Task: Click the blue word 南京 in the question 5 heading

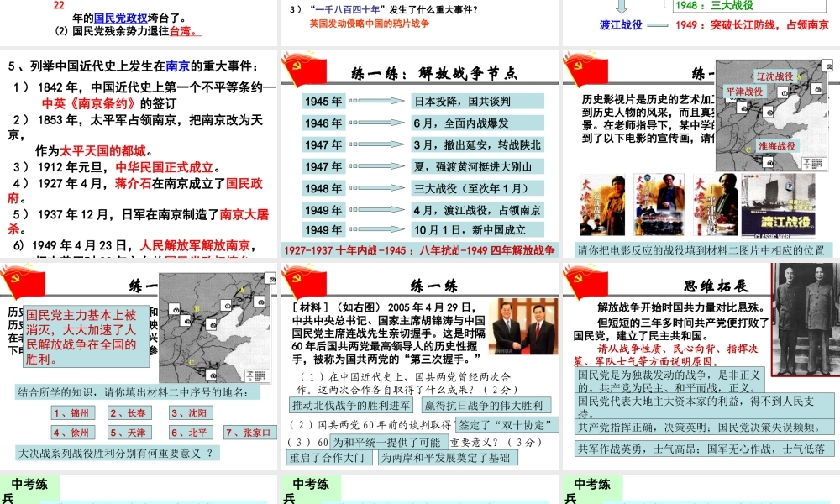Action: click(178, 66)
